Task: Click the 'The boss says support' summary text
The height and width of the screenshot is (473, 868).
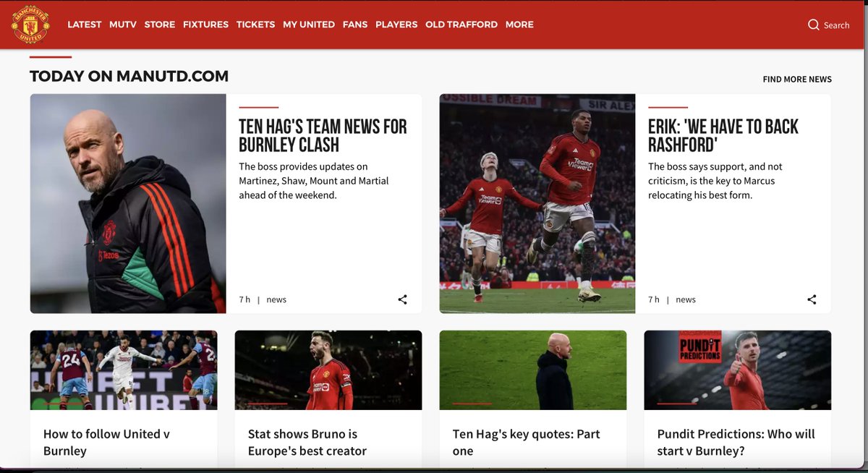Action: click(x=715, y=181)
